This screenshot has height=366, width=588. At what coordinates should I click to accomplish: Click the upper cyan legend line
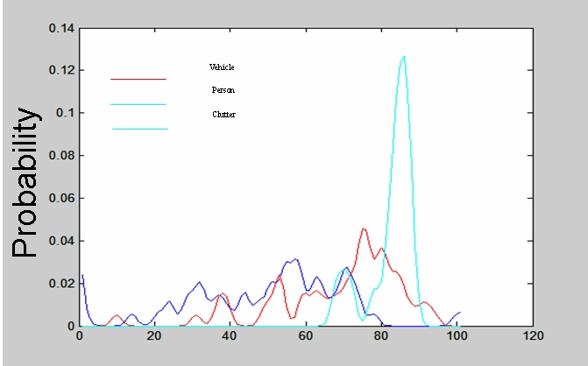click(138, 104)
